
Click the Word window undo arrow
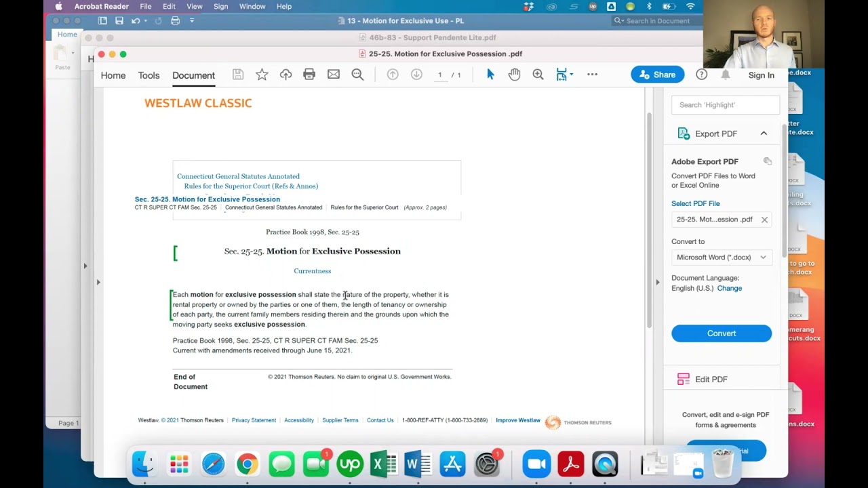tap(136, 21)
